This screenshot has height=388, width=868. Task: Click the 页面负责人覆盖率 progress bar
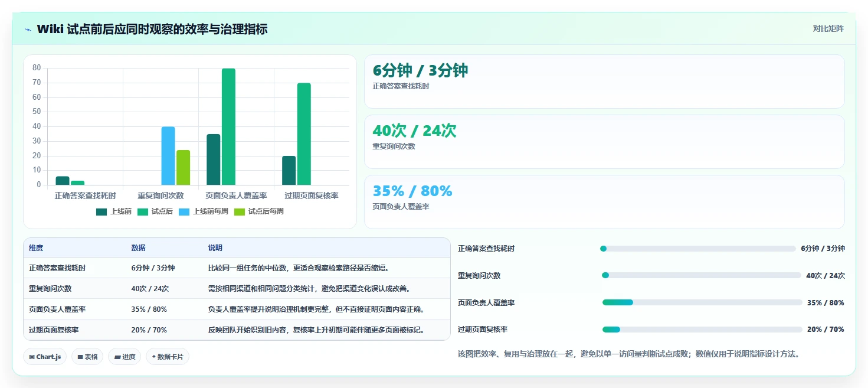click(x=702, y=302)
